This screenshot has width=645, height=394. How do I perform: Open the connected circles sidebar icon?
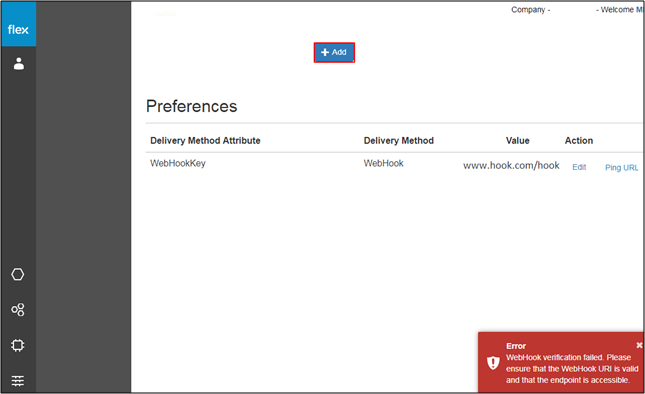tap(18, 310)
